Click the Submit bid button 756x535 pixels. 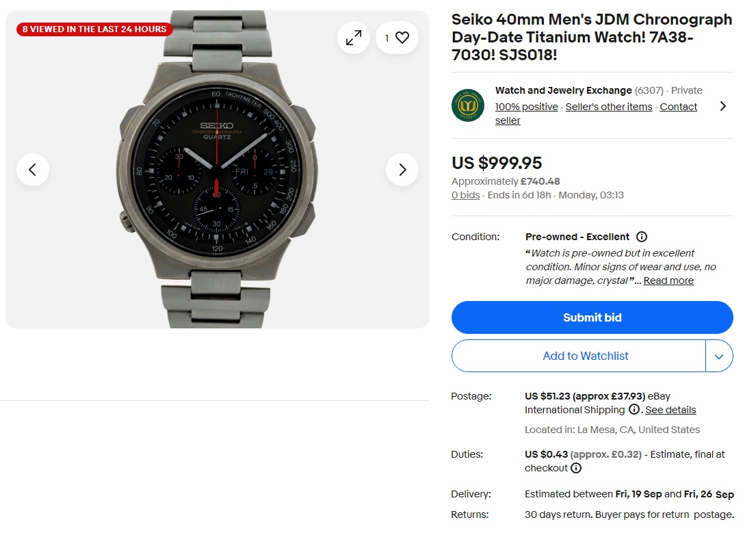point(592,317)
